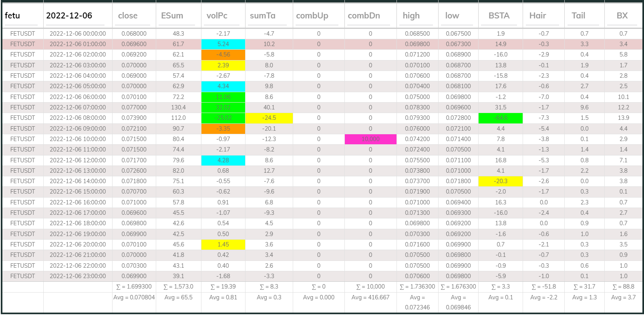This screenshot has height=315, width=644.
Task: Click the yellow volPc cell 1.45
Action: coord(223,244)
